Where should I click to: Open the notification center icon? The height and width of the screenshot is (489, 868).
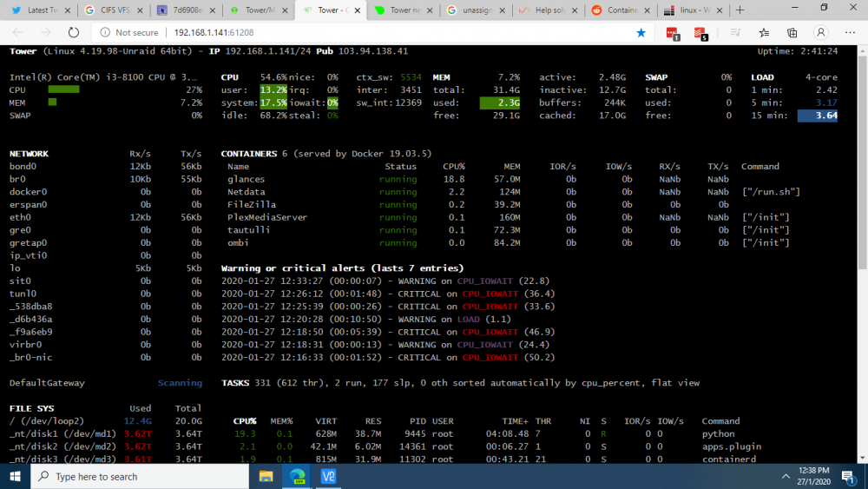pos(849,476)
